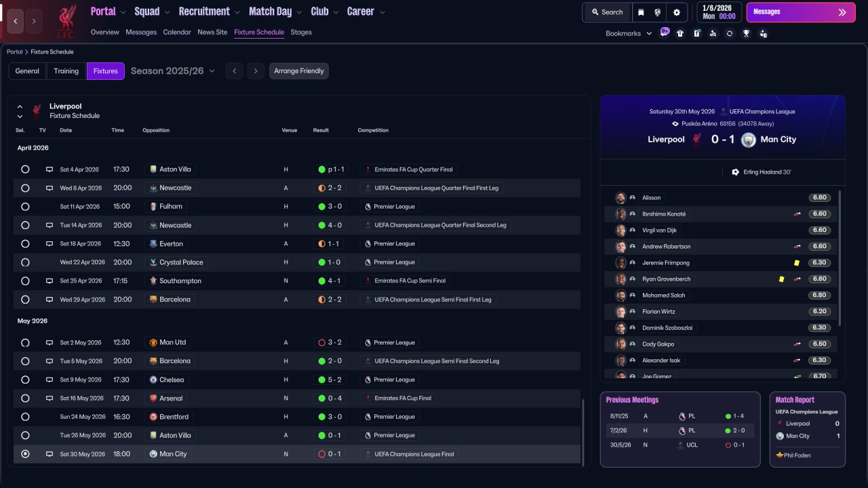868x488 pixels.
Task: Select the Sat 4 Apr Aston Villa fixture radio
Action: [25, 169]
